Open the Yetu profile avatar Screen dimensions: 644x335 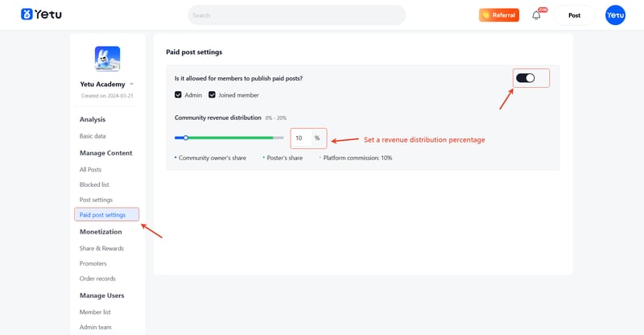click(x=615, y=15)
